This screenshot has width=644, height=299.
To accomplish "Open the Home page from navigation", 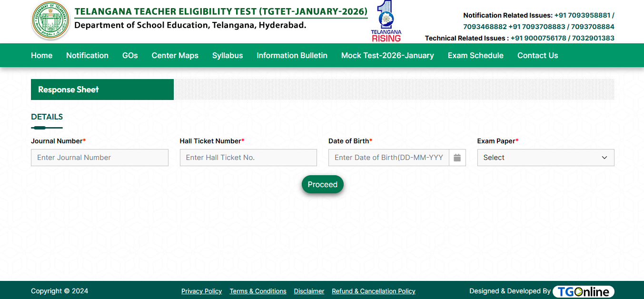I will (x=41, y=55).
